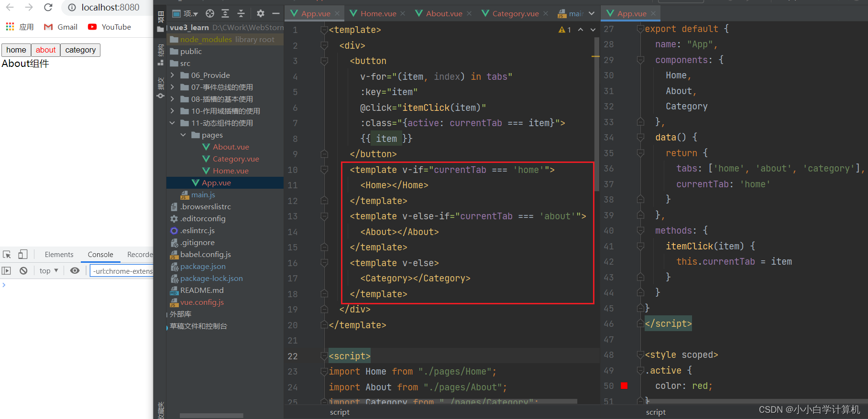Open the top JavaScript context dropdown
Viewport: 868px width, 419px height.
pos(49,271)
